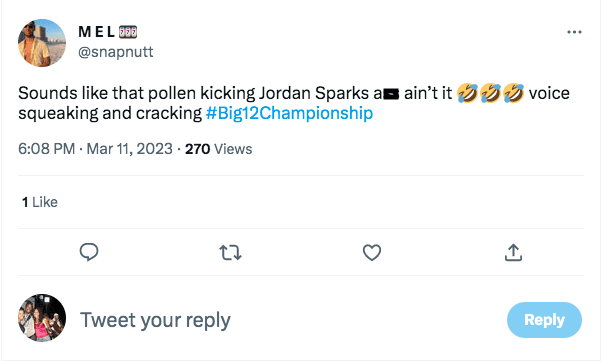602x361 pixels.
Task: Like the tweet with the heart icon
Action: [x=372, y=252]
